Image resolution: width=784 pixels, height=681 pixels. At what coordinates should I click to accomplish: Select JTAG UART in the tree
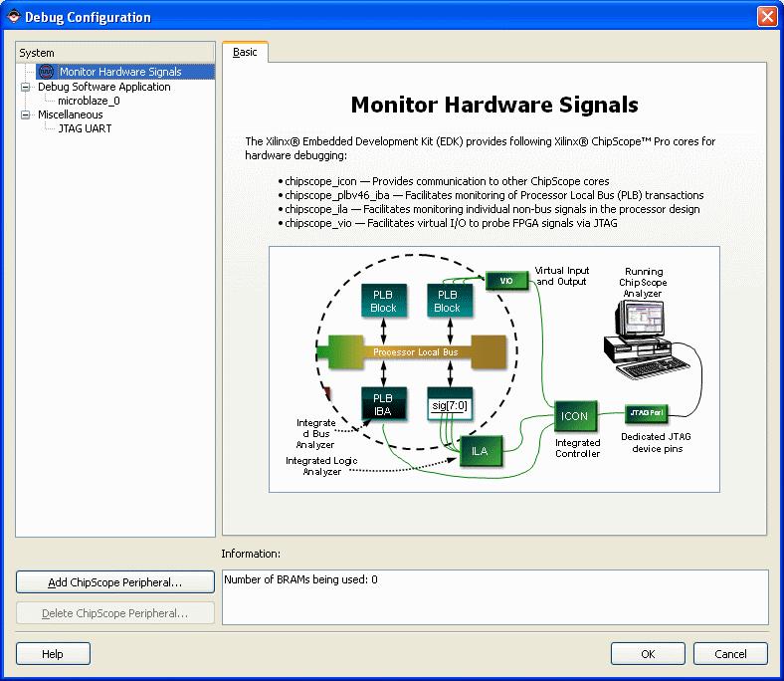point(85,128)
